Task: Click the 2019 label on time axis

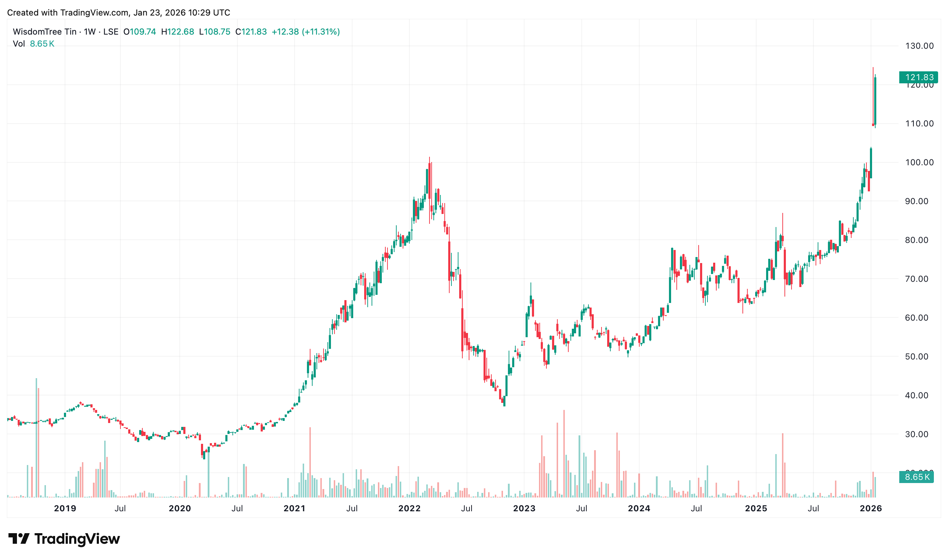Action: click(x=65, y=508)
